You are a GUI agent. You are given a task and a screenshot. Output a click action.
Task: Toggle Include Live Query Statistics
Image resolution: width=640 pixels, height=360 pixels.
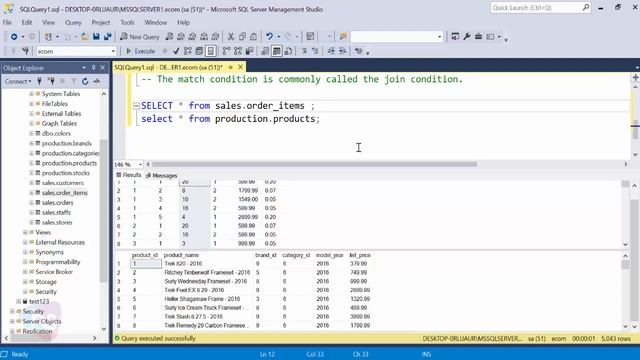pos(238,51)
